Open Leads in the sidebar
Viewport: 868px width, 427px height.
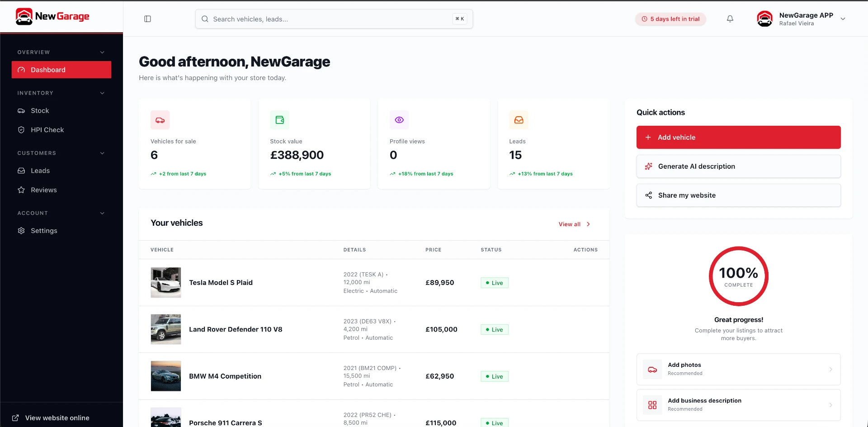(61, 171)
